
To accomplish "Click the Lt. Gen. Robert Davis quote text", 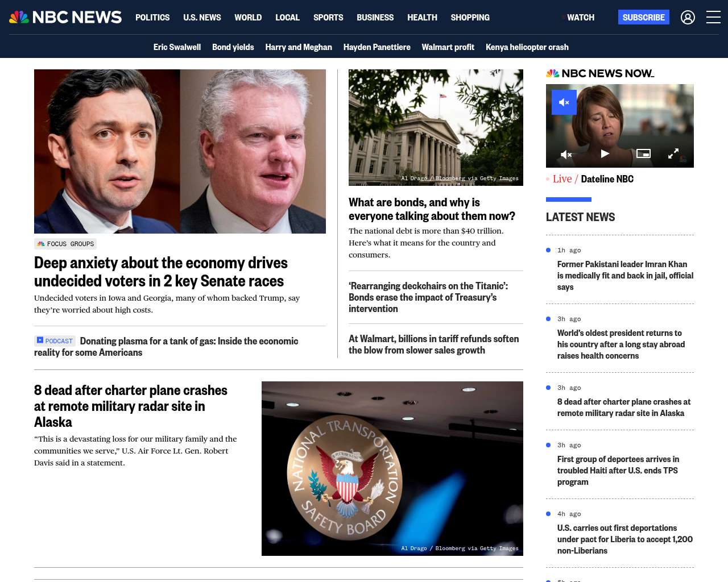I will point(135,451).
